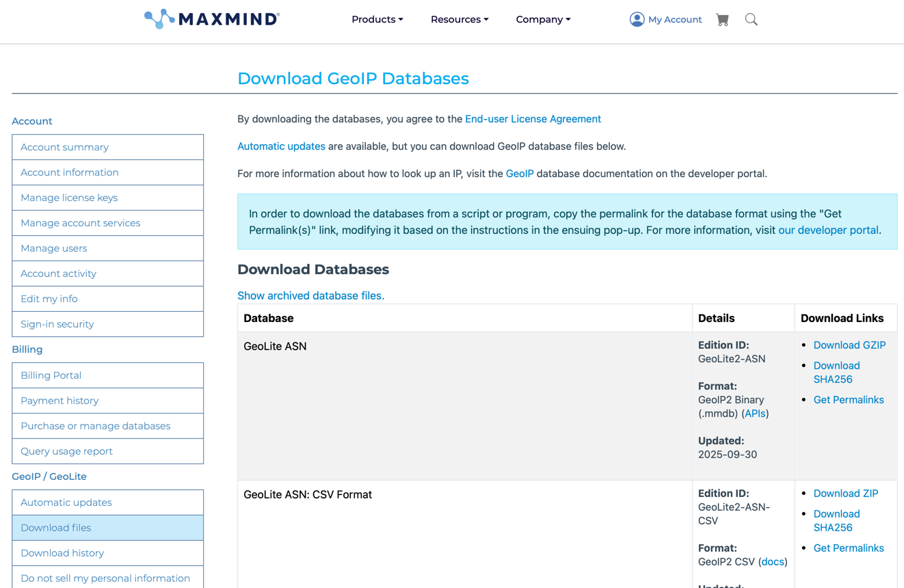Open Edit my info
Screen dimensions: 904x588
tap(107, 299)
